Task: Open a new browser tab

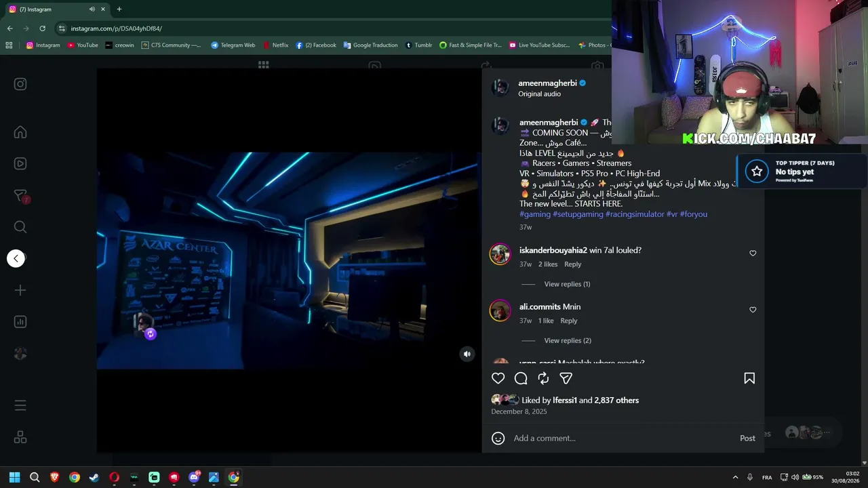Action: point(119,9)
